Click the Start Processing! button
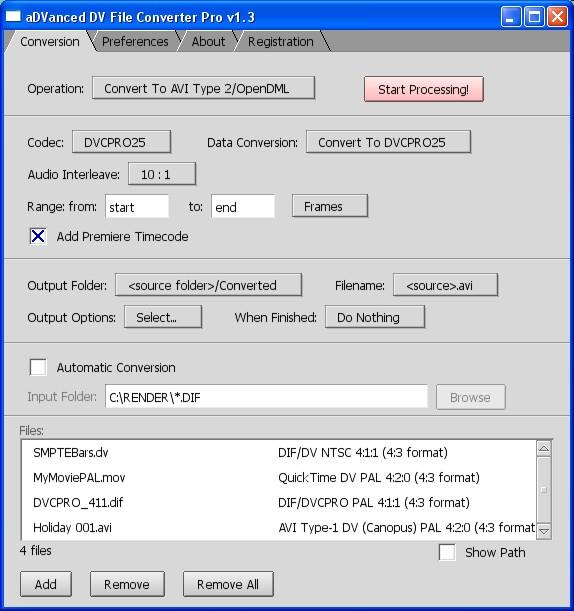The image size is (574, 611). 424,89
